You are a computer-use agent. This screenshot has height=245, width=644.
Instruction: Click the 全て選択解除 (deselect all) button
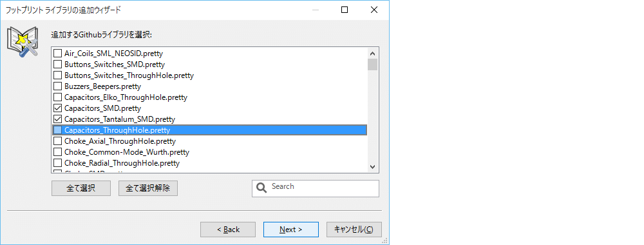(x=148, y=189)
